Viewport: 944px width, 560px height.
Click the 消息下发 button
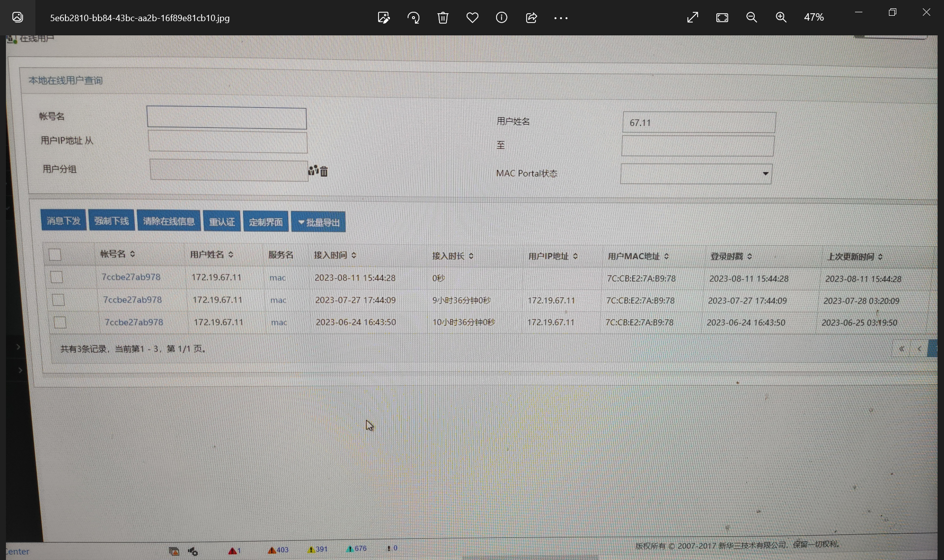tap(63, 221)
